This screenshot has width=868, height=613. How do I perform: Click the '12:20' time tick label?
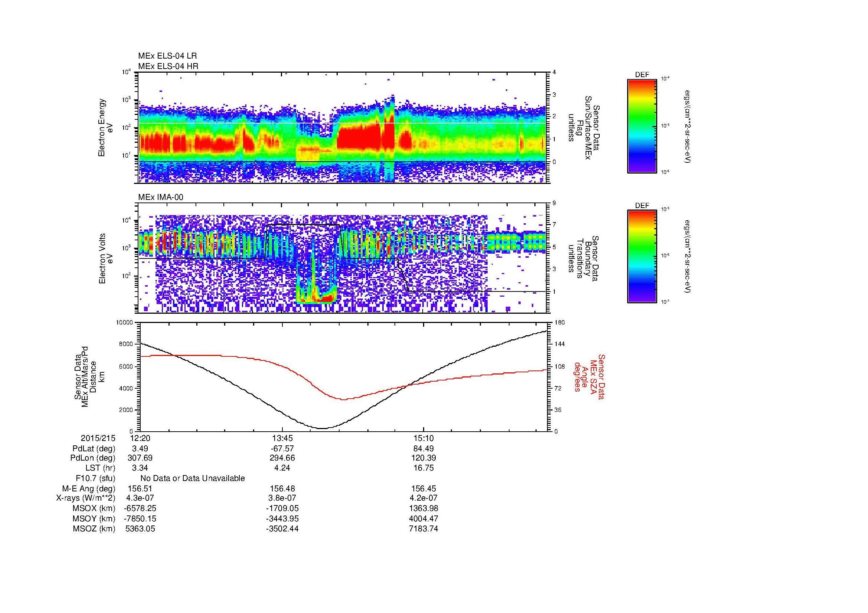(x=140, y=438)
